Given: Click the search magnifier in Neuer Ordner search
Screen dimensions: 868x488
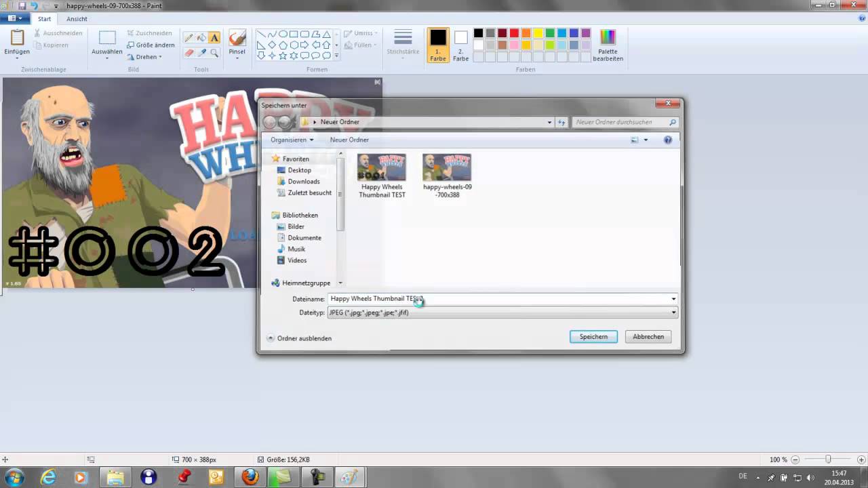Looking at the screenshot, I should (x=672, y=122).
